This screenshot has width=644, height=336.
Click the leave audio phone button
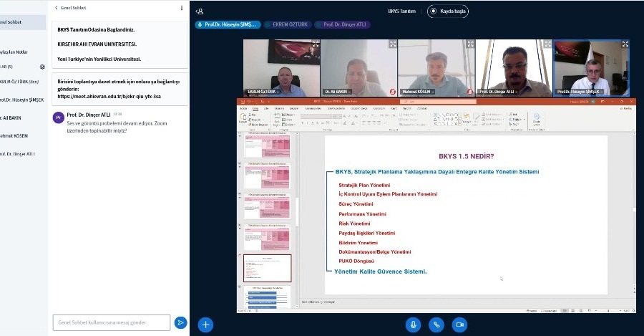click(x=436, y=325)
